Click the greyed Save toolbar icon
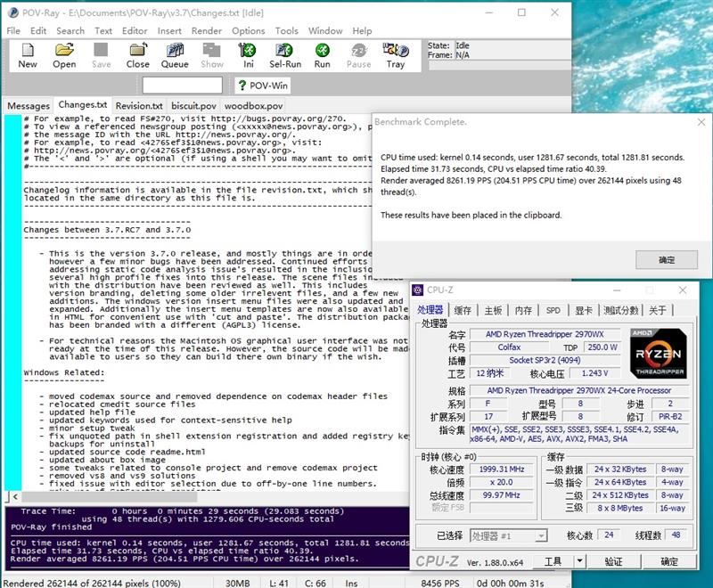Viewport: 713px width, 588px height. [101, 55]
